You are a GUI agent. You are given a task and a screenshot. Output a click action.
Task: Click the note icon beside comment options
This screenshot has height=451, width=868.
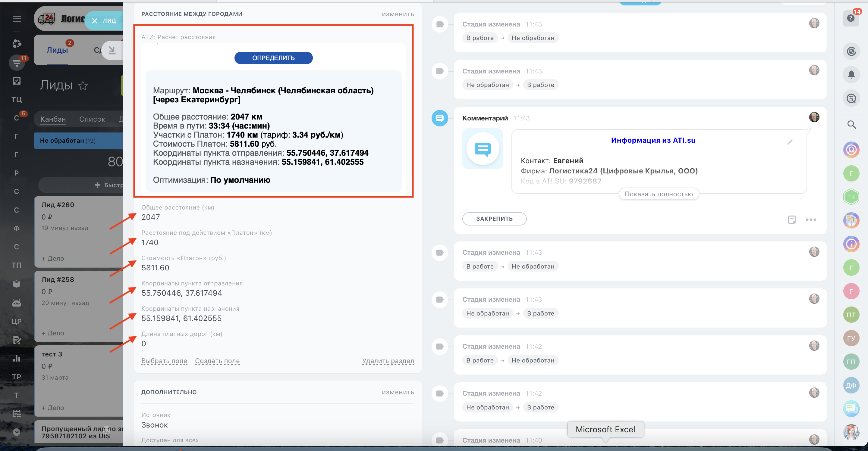(792, 220)
